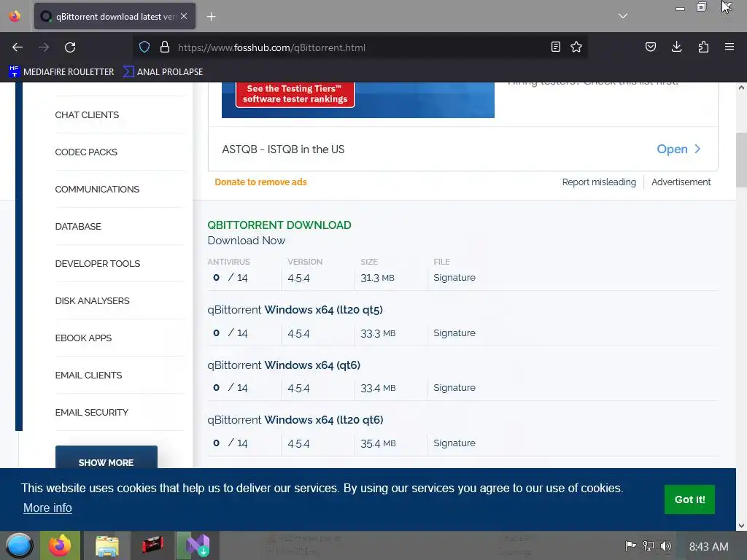Image resolution: width=747 pixels, height=560 pixels.
Task: Click antivirus 0/14 result for 31.3 MB
Action: [x=231, y=277]
